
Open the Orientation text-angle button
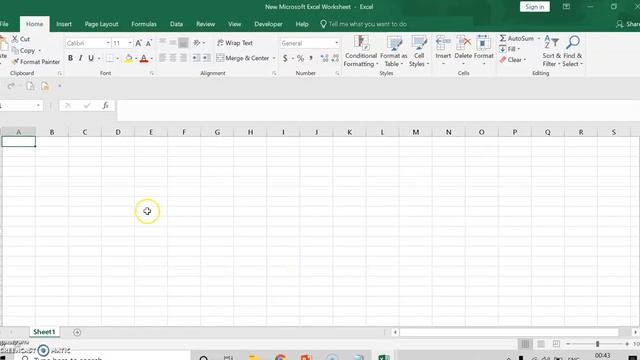coord(197,42)
